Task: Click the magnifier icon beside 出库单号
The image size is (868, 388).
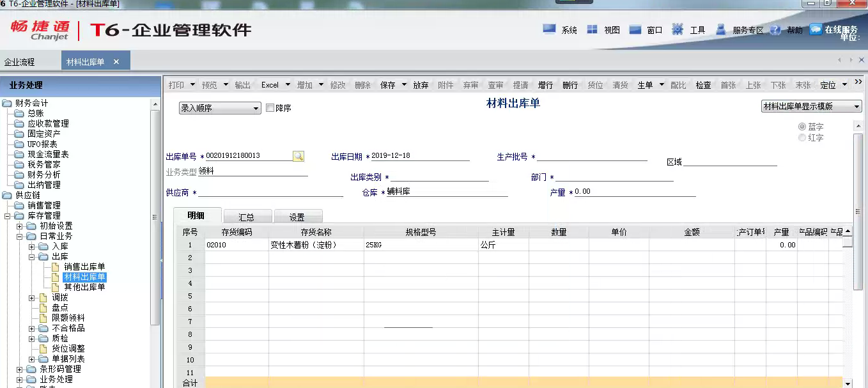Action: pos(298,156)
